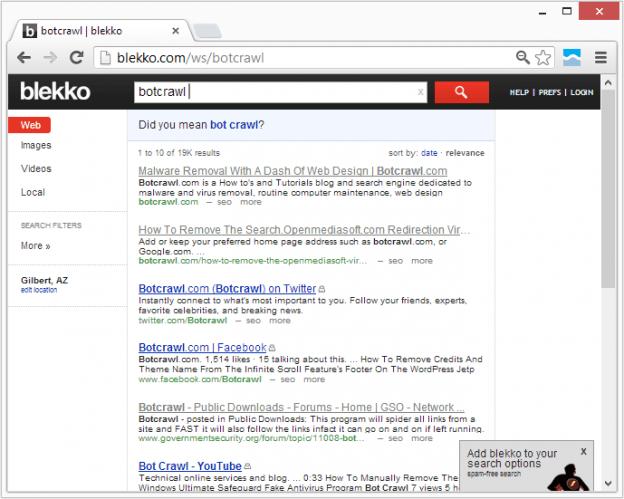Click the page icon in address bar
Screen dimensions: 624x499
point(105,58)
